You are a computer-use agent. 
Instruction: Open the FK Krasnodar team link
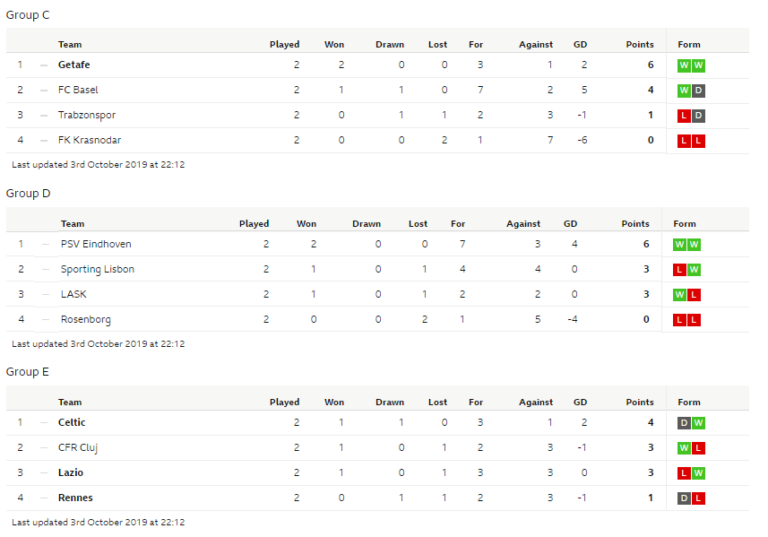(x=90, y=140)
